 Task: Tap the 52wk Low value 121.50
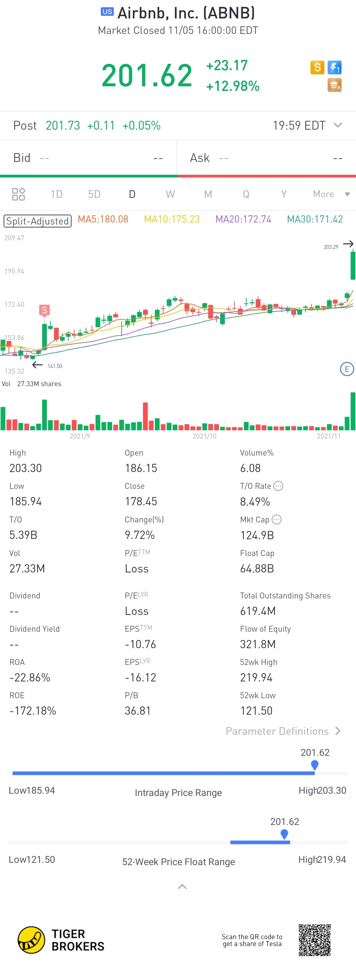pyautogui.click(x=256, y=710)
